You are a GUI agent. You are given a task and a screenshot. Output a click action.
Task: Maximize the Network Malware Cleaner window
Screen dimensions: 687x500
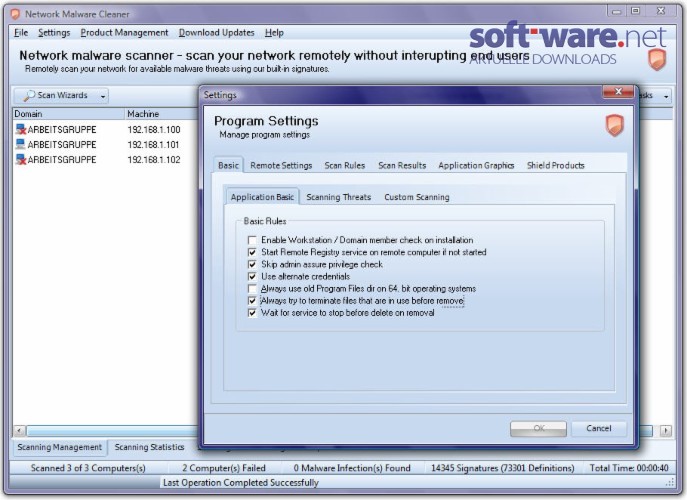point(636,11)
